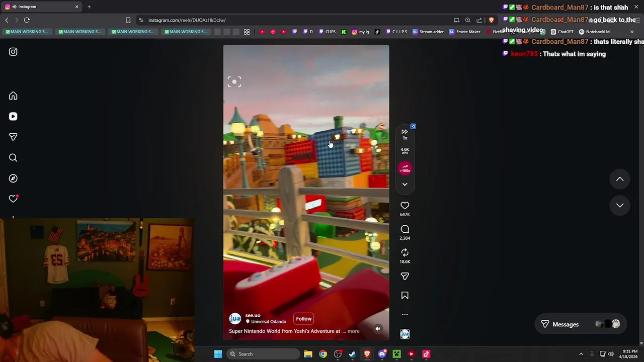Open the CLIPS bookmark
This screenshot has width=644, height=362.
327,32
